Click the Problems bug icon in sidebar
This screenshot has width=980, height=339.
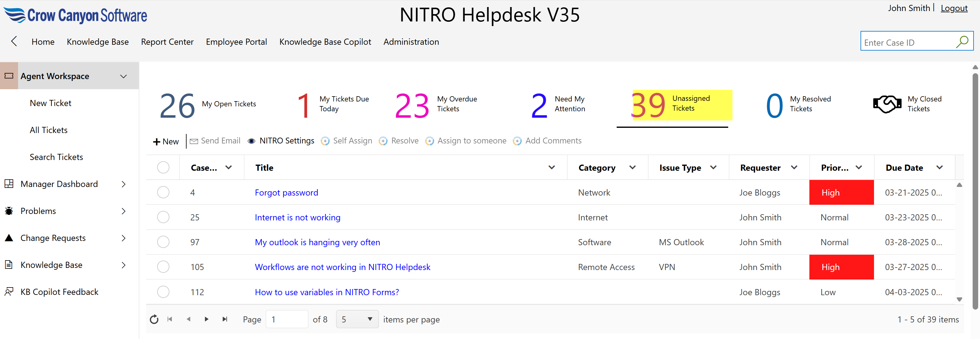click(x=9, y=211)
